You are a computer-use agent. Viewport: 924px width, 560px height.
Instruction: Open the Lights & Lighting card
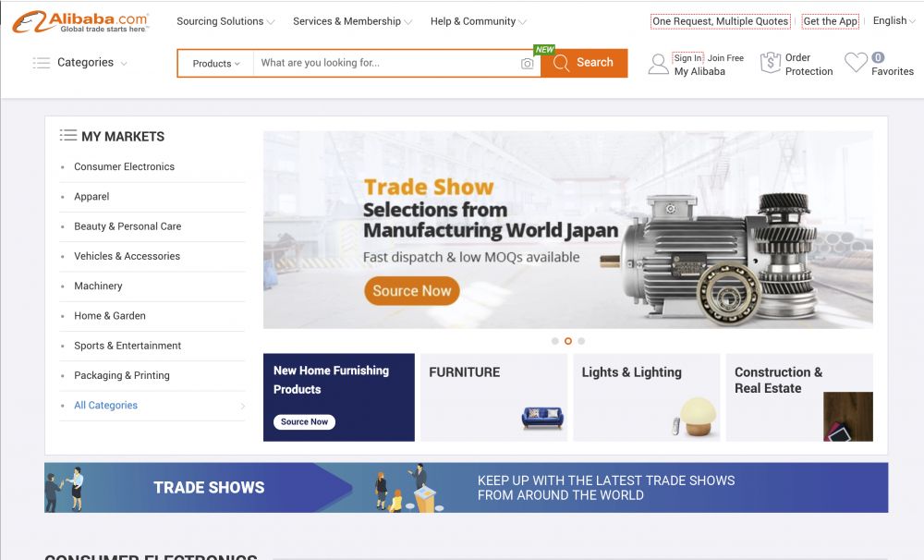coord(647,397)
